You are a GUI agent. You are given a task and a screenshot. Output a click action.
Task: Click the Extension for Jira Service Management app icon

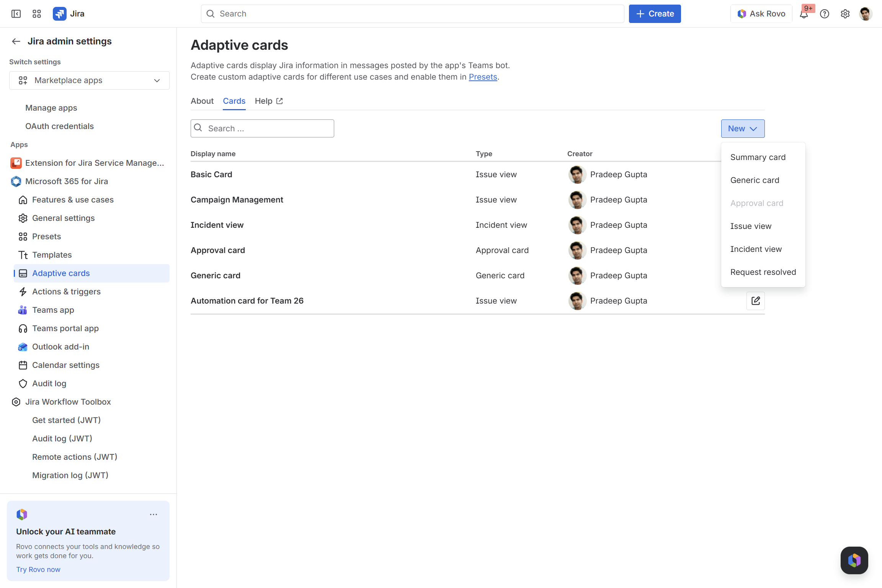pos(16,163)
